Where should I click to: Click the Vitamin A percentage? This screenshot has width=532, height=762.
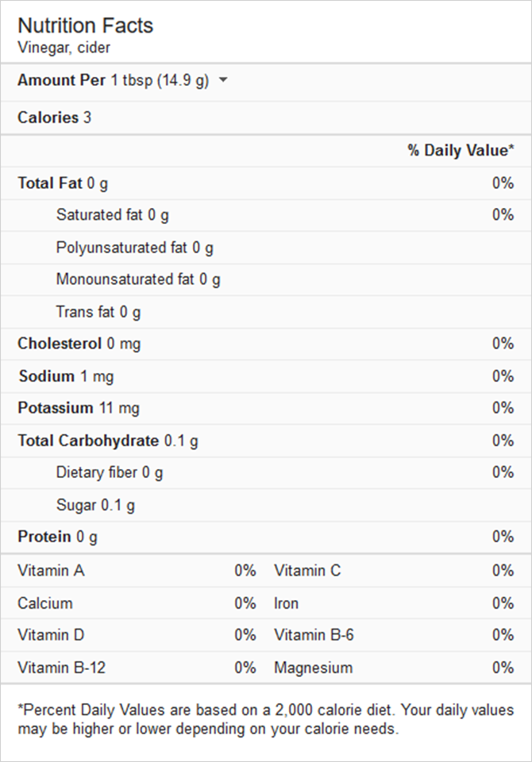tap(246, 571)
